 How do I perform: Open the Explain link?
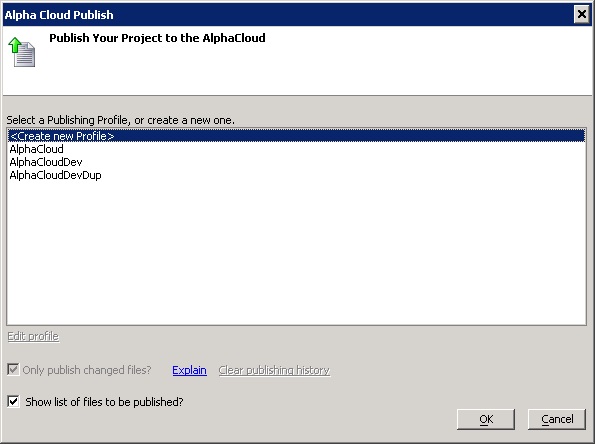[189, 370]
